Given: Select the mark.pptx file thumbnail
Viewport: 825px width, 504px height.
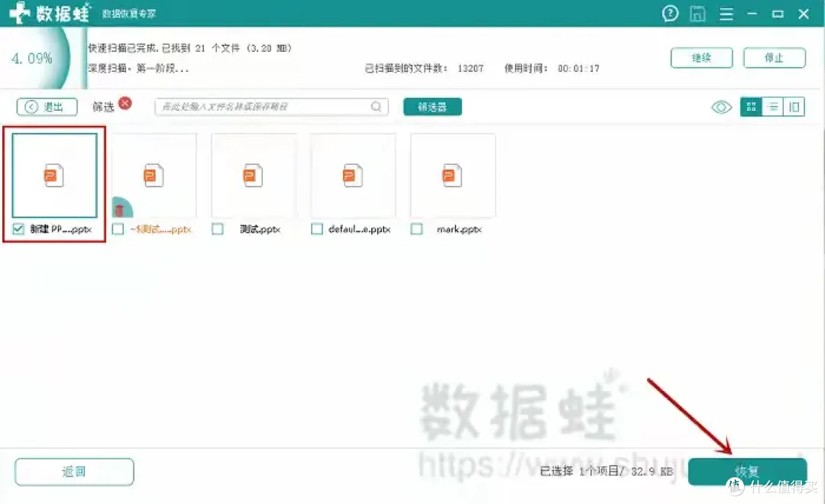Looking at the screenshot, I should [x=452, y=175].
